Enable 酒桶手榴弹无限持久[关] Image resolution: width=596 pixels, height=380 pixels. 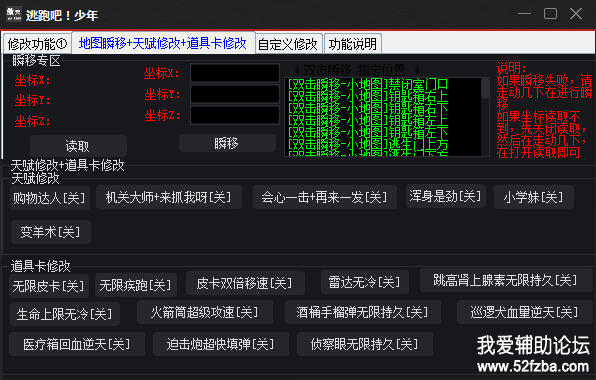pyautogui.click(x=363, y=312)
